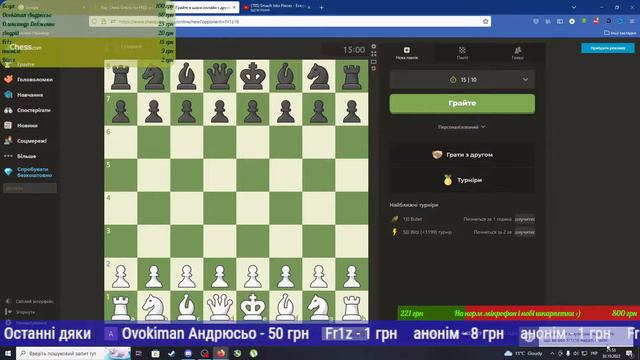Switch to the Партії games tab

pos(462,53)
